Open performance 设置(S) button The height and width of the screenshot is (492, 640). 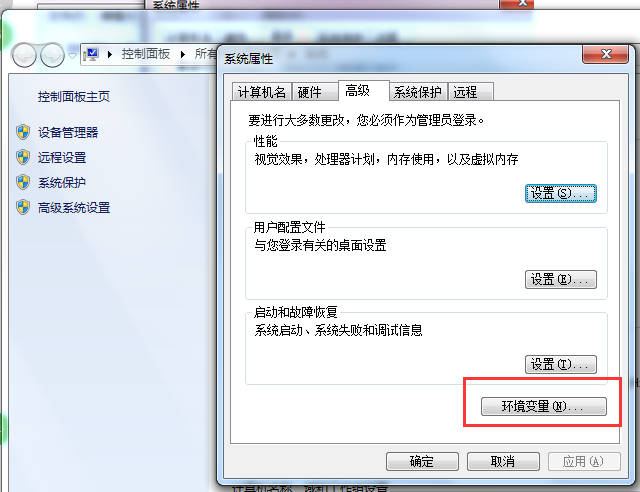pos(560,194)
